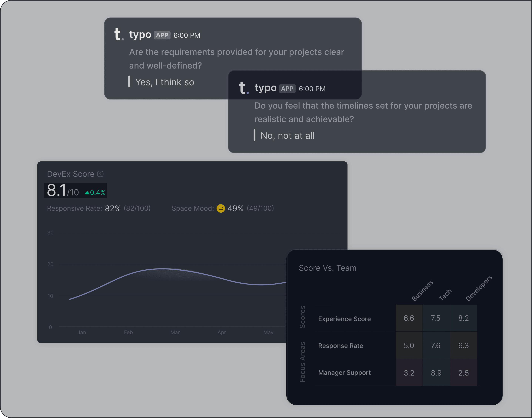
Task: Click the neutral face Space Mood emoji
Action: (x=221, y=208)
